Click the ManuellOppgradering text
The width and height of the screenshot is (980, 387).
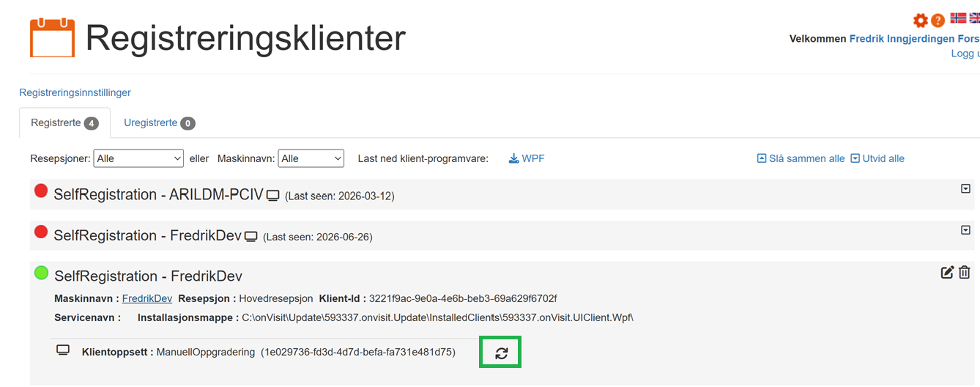tap(206, 352)
